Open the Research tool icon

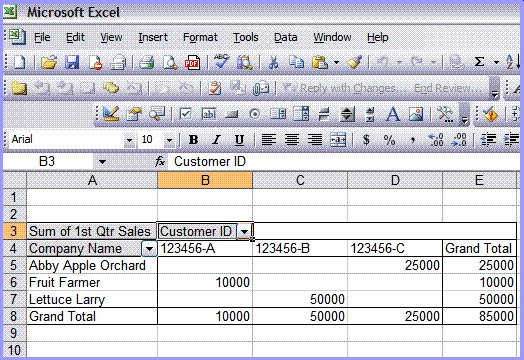coord(245,62)
